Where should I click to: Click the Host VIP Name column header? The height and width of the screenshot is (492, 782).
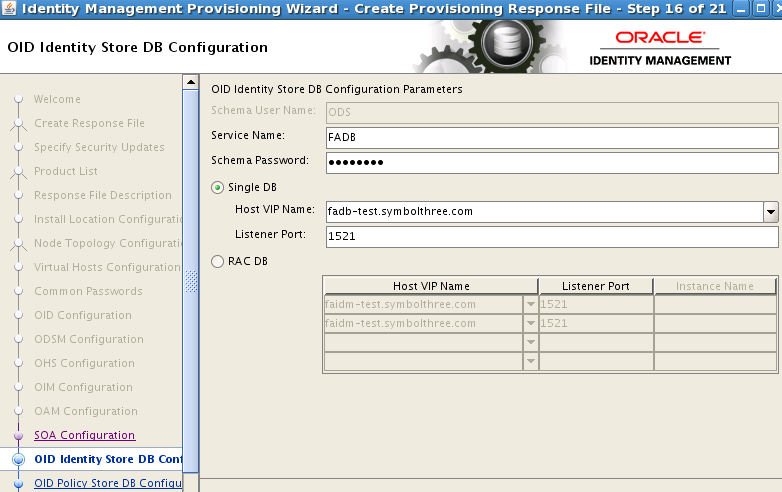tap(431, 286)
